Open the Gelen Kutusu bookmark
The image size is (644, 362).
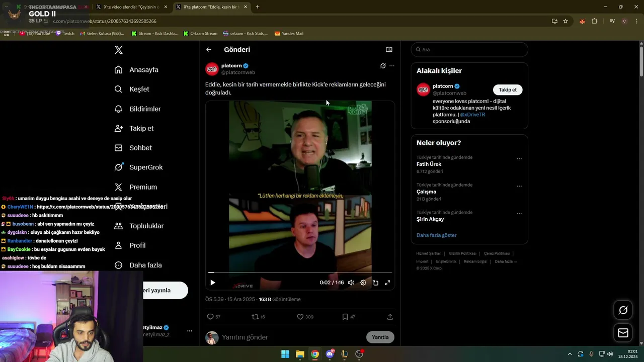[x=102, y=34]
